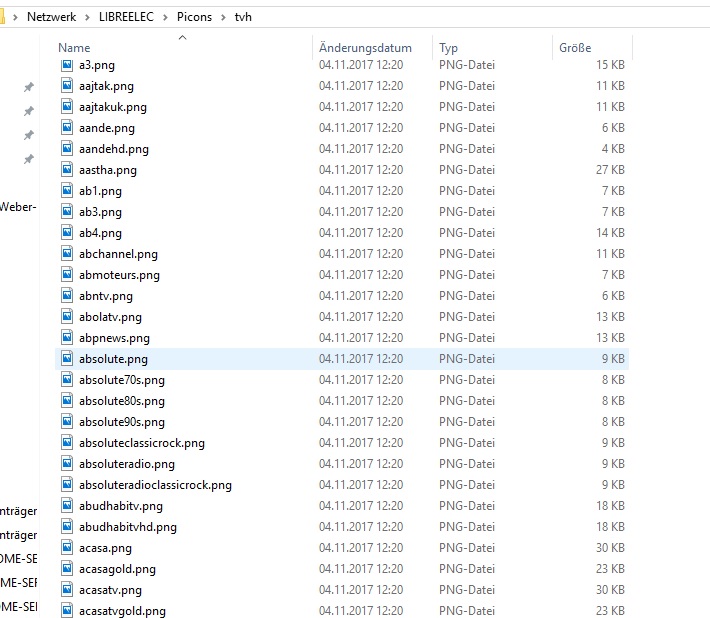The image size is (710, 618).
Task: Select the absolute90s.png file icon
Action: click(67, 422)
